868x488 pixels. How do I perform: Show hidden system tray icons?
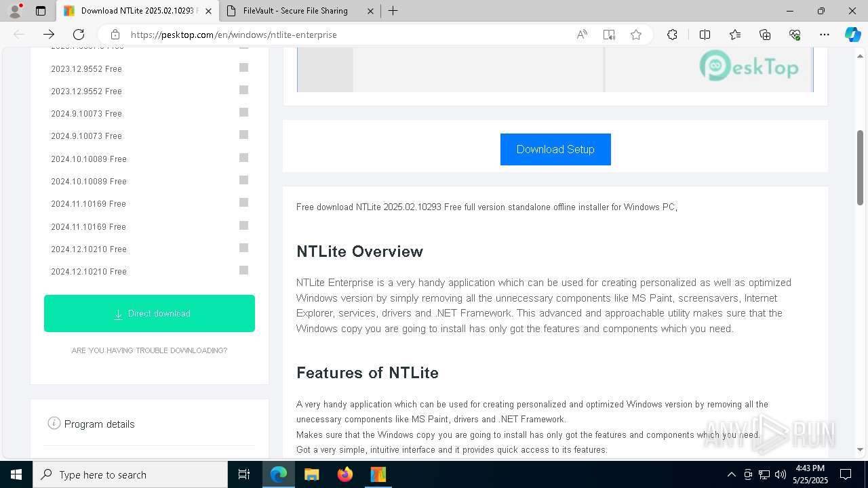point(731,474)
